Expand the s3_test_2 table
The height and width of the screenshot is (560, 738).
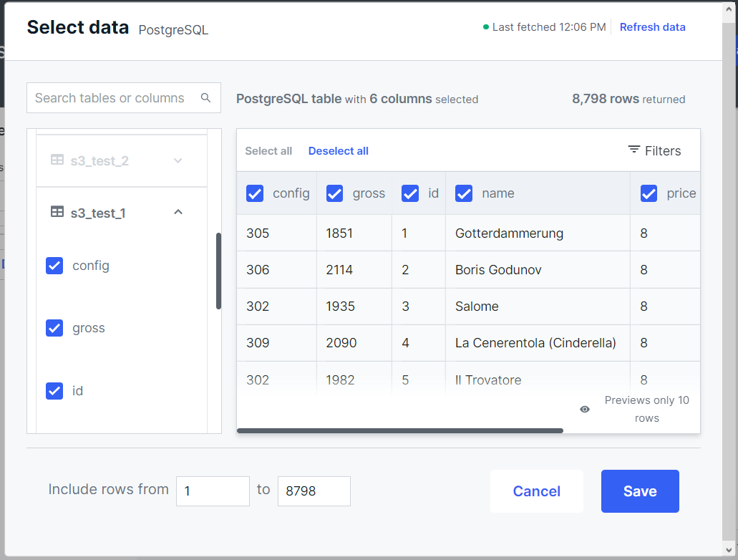click(178, 160)
